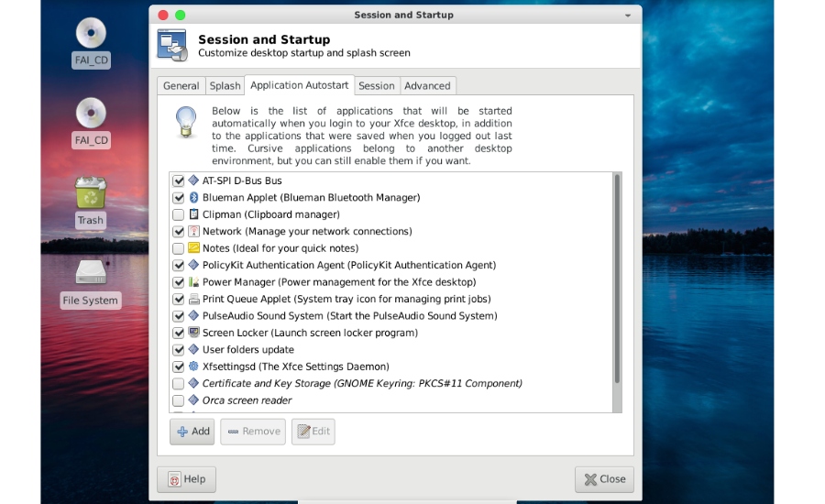The image size is (825, 504).
Task: Click the Edit button
Action: (x=313, y=432)
